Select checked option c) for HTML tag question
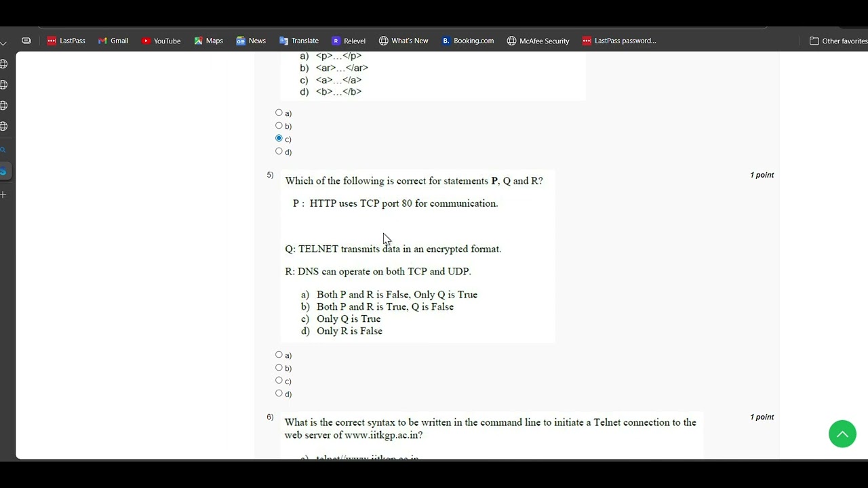 tap(279, 138)
